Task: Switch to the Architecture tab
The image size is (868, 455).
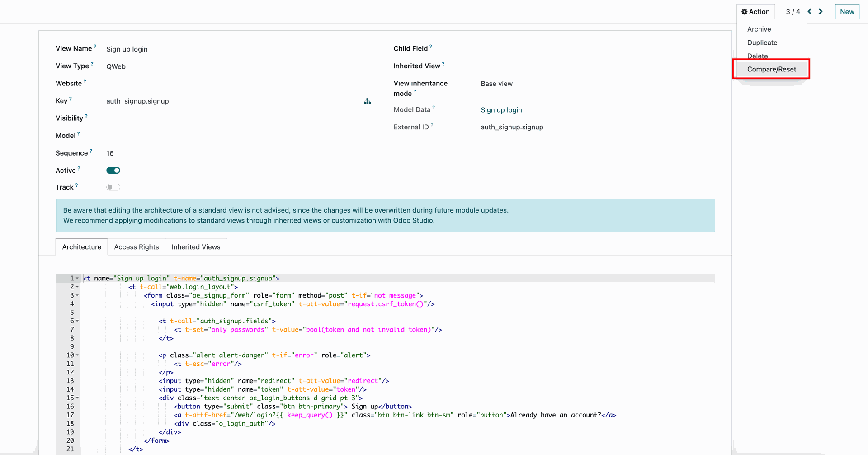Action: pos(82,247)
